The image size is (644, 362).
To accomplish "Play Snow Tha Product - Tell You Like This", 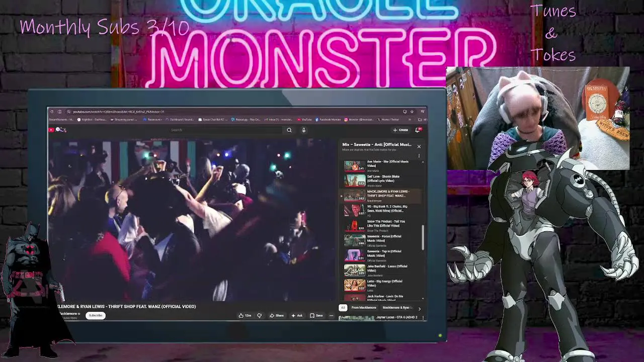I will [382, 226].
